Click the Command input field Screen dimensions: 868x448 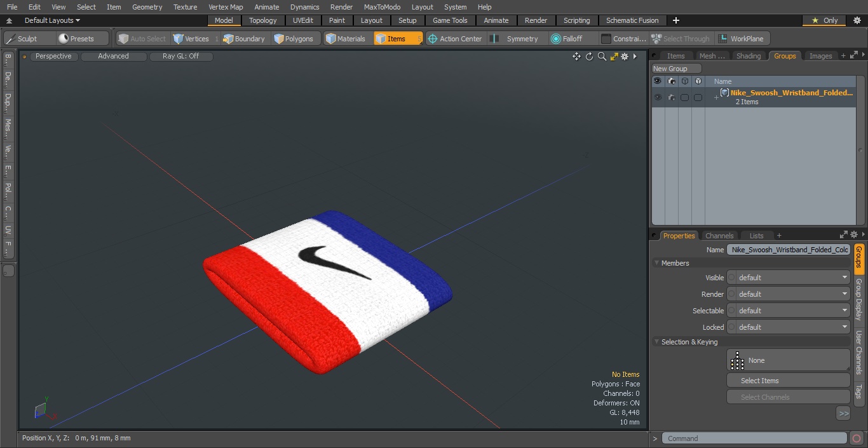(x=754, y=438)
